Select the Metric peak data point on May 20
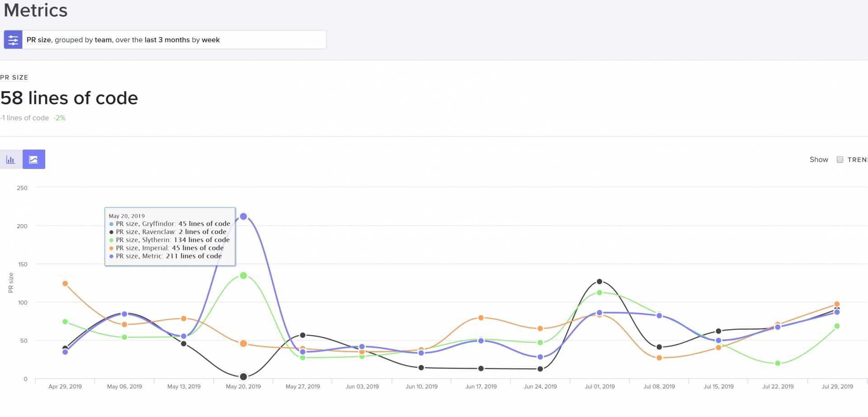 click(x=243, y=216)
